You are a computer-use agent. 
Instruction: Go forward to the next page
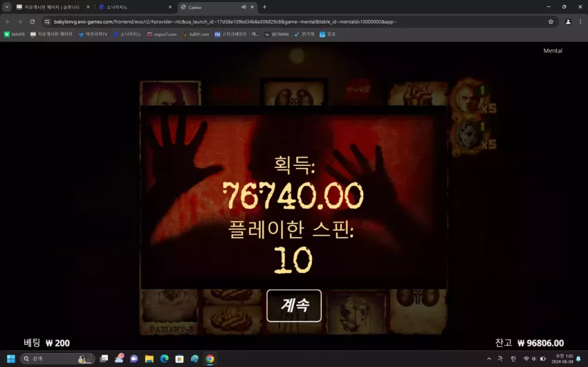(x=20, y=21)
